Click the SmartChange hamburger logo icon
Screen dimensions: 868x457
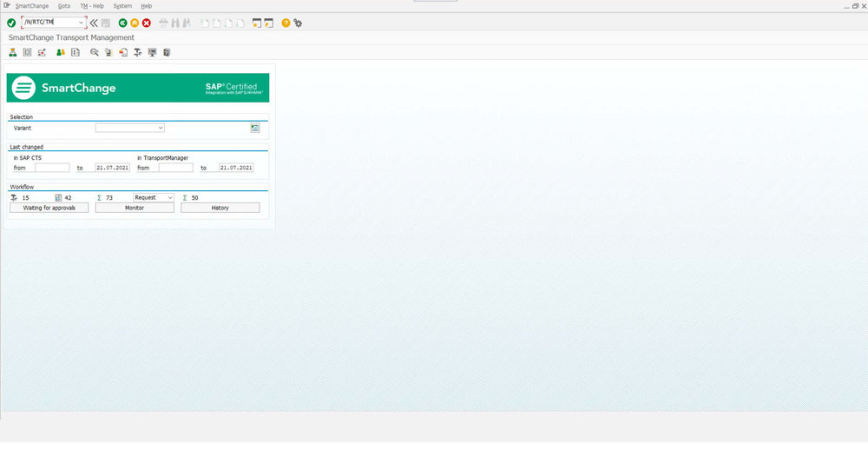pos(23,88)
